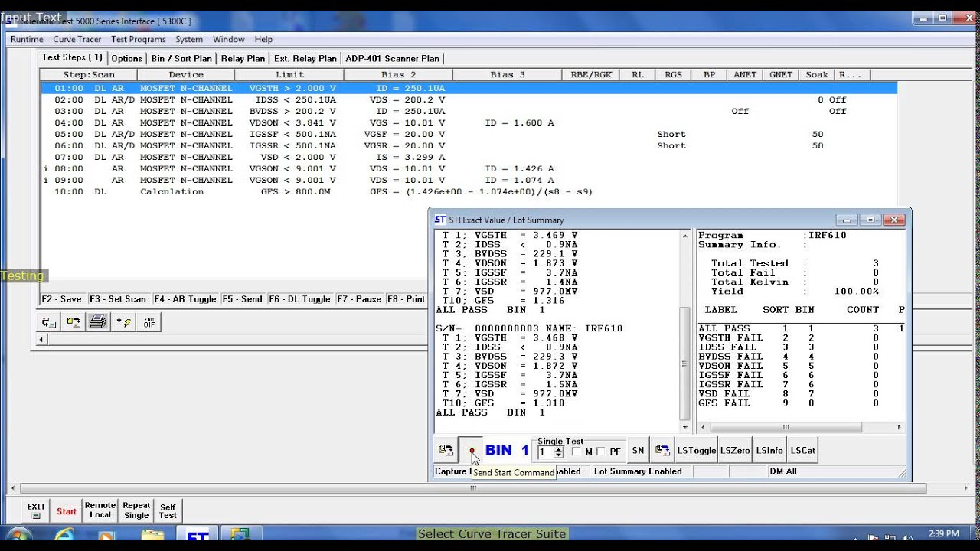This screenshot has height=551, width=980.
Task: Switch to the Ext. Relay Plan tab
Action: (x=305, y=58)
